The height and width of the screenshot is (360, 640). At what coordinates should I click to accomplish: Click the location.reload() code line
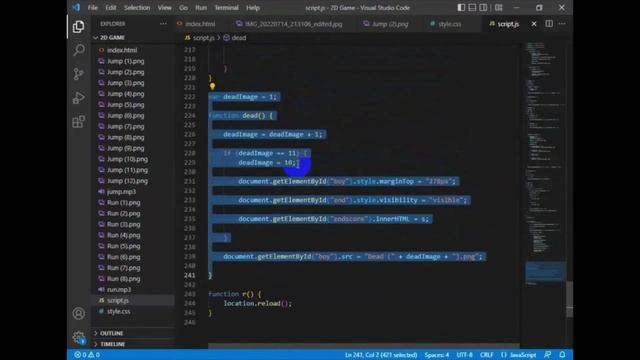[258, 303]
